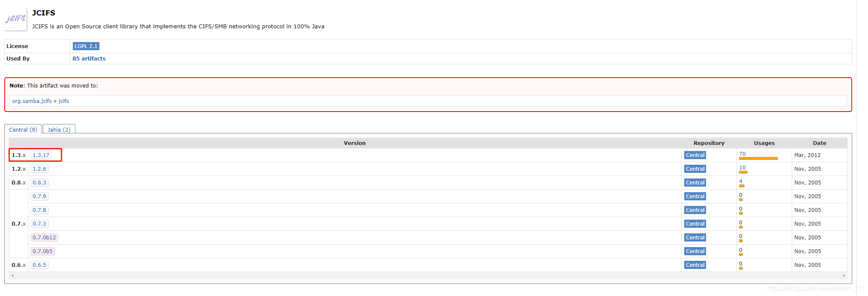Click the horizontal scrollbar track under table
The height and width of the screenshot is (296, 868).
point(428,275)
